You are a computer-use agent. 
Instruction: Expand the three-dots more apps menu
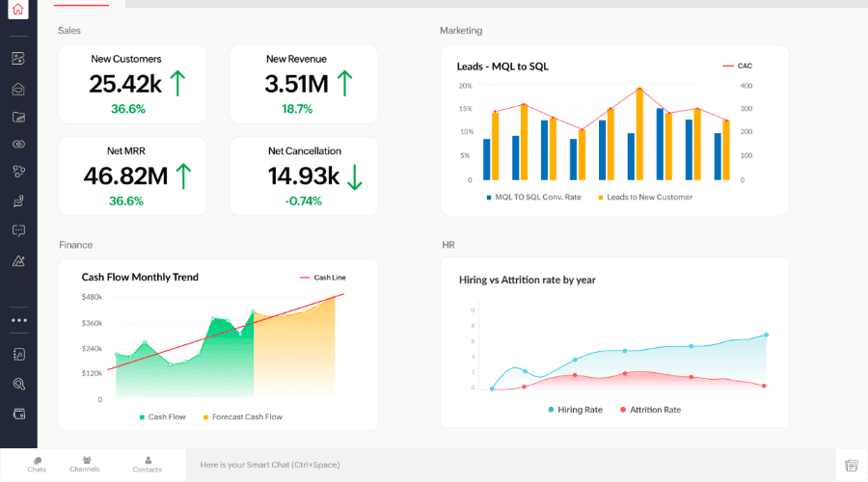pyautogui.click(x=19, y=320)
